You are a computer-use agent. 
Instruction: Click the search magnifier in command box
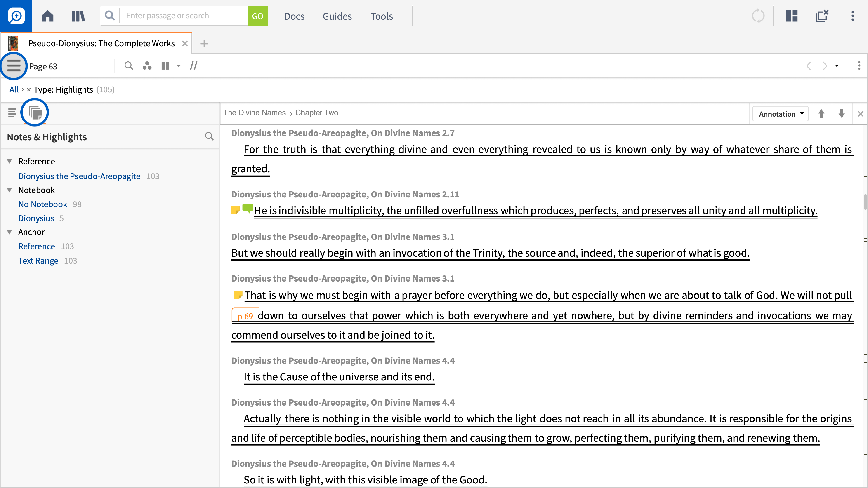[x=109, y=16]
